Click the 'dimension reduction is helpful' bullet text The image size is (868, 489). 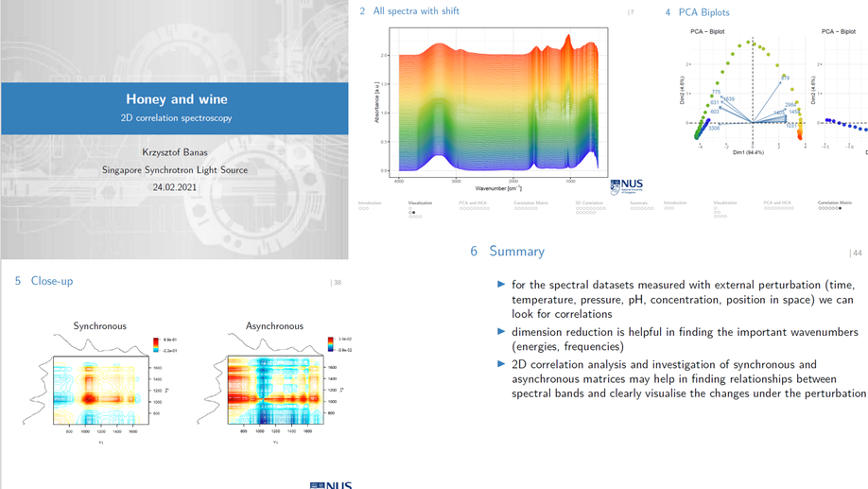(x=685, y=339)
